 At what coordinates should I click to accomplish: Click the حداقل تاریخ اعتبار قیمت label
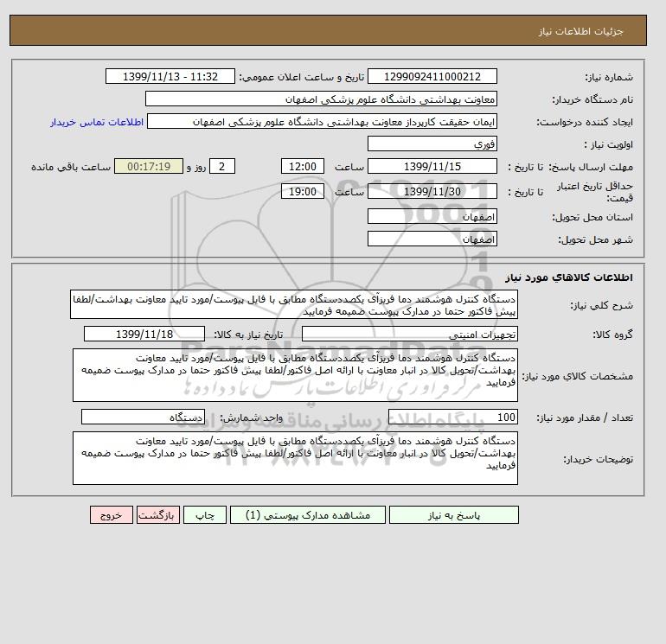click(595, 192)
